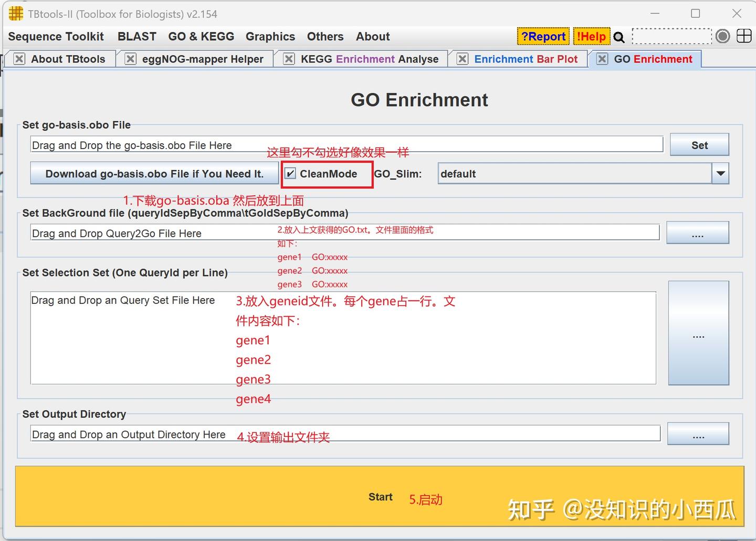Close the KEGG Enrichment Analyse tab X icon
This screenshot has height=541, width=756.
tap(288, 59)
